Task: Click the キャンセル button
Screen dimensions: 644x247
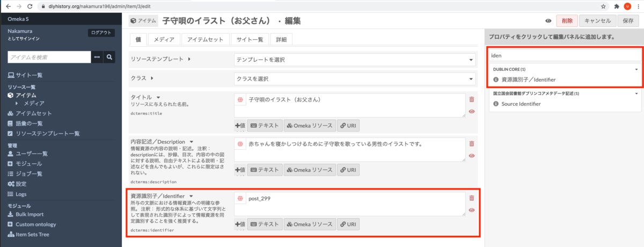Action: 597,21
